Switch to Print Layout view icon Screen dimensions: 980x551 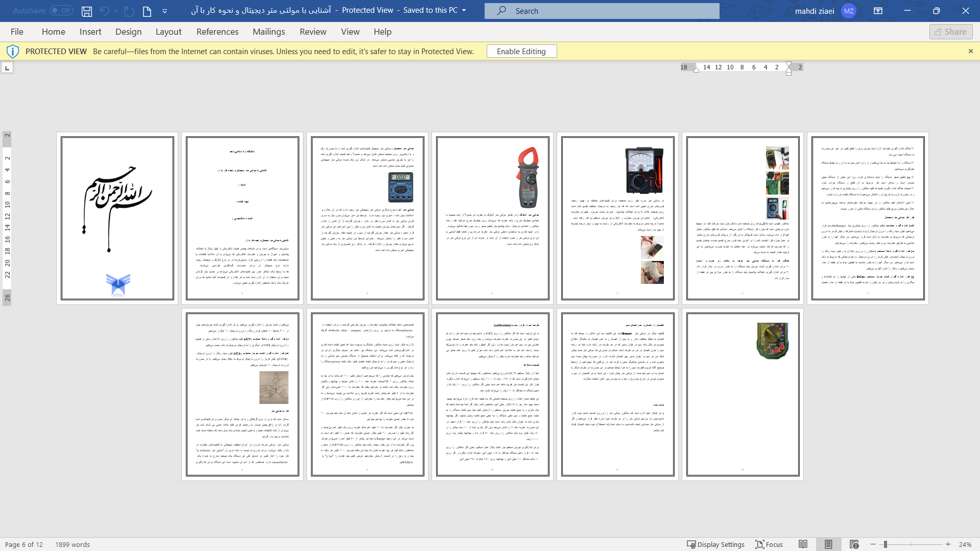click(828, 544)
